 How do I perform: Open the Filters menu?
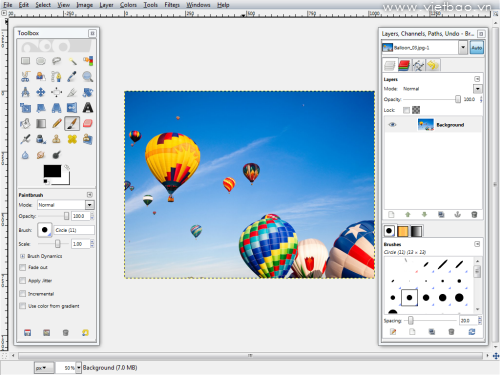[x=172, y=5]
